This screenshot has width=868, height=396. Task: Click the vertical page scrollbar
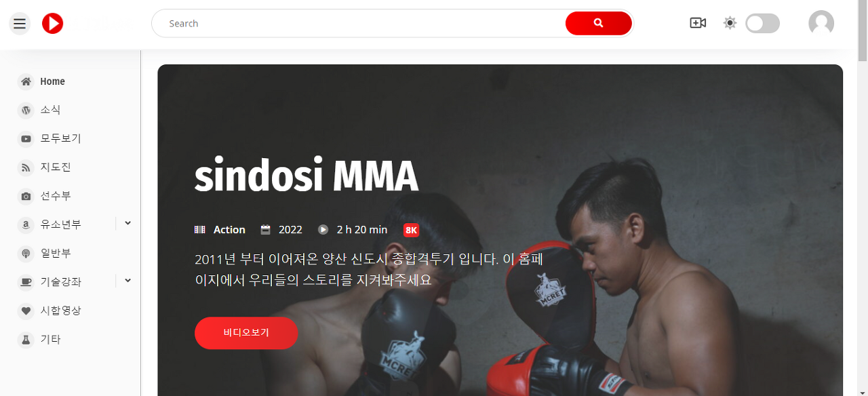pyautogui.click(x=863, y=198)
